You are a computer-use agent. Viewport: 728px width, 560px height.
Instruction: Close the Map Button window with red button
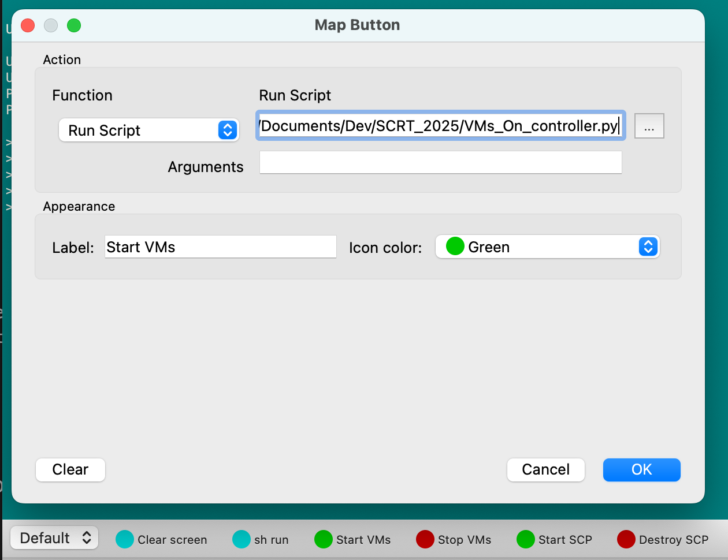click(x=28, y=25)
